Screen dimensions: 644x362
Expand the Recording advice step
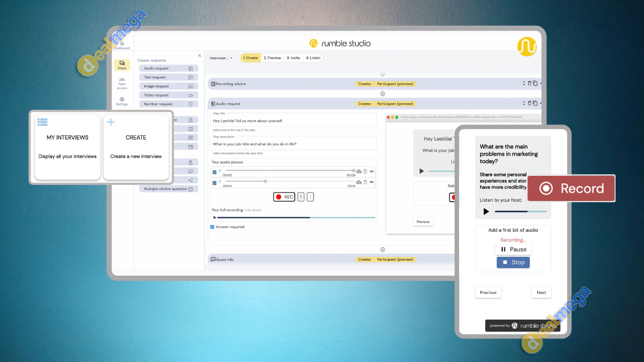[524, 83]
